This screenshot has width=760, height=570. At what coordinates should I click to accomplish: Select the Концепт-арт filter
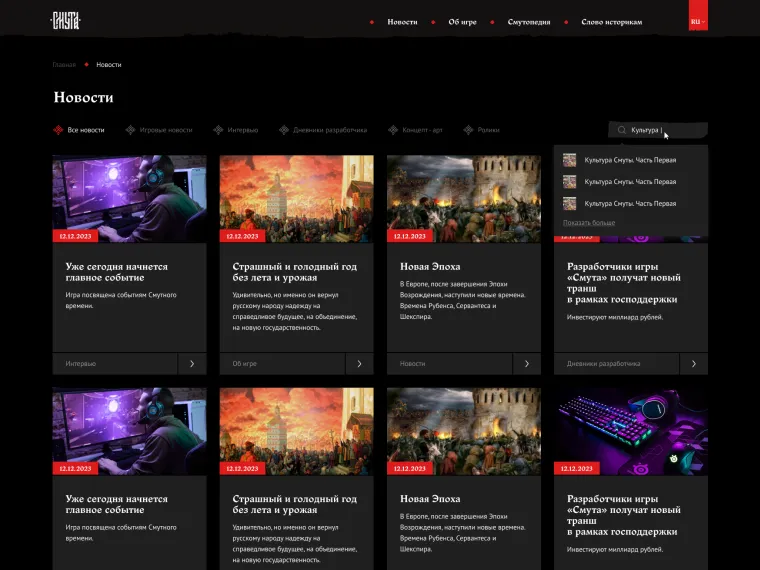422,130
